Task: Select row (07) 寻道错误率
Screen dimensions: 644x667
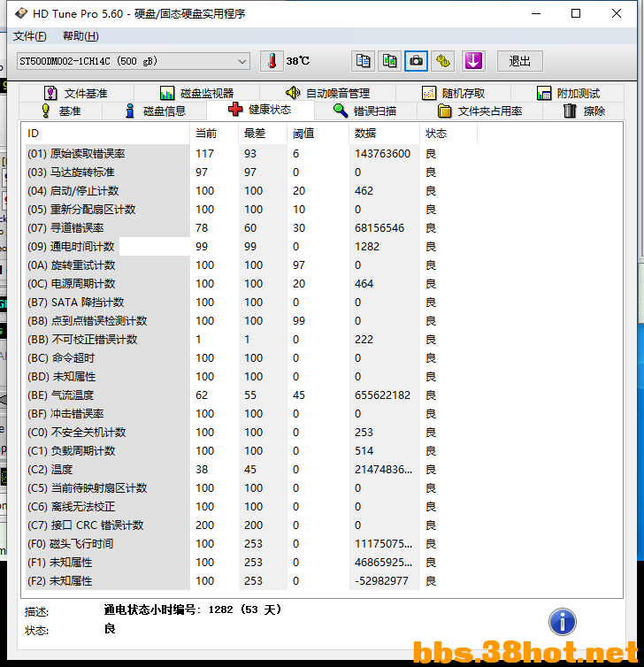Action: (x=251, y=228)
